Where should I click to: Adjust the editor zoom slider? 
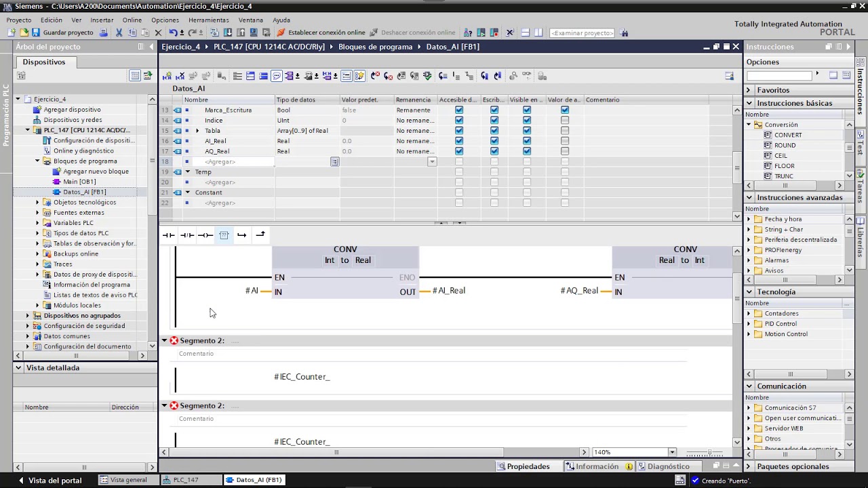point(709,452)
